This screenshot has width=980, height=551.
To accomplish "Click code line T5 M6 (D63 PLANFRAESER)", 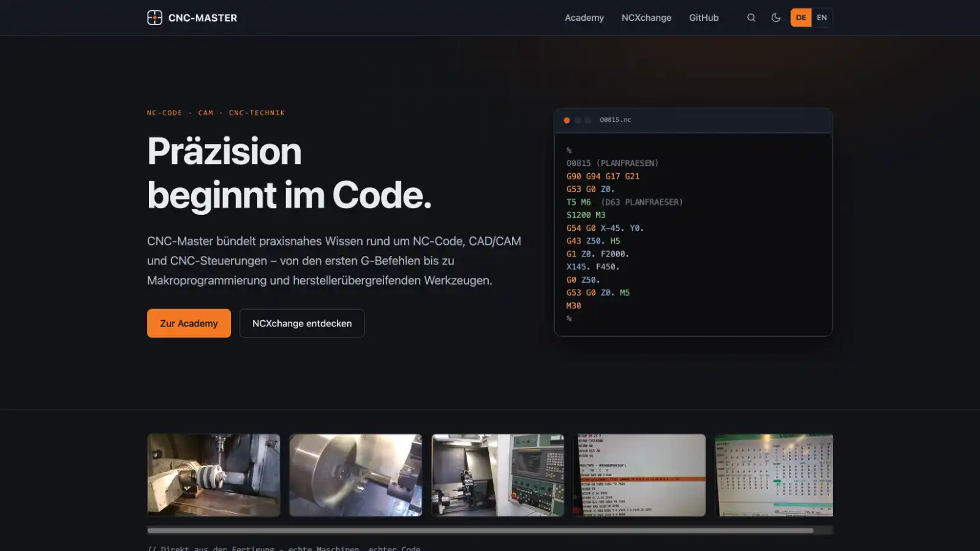I will click(x=624, y=202).
